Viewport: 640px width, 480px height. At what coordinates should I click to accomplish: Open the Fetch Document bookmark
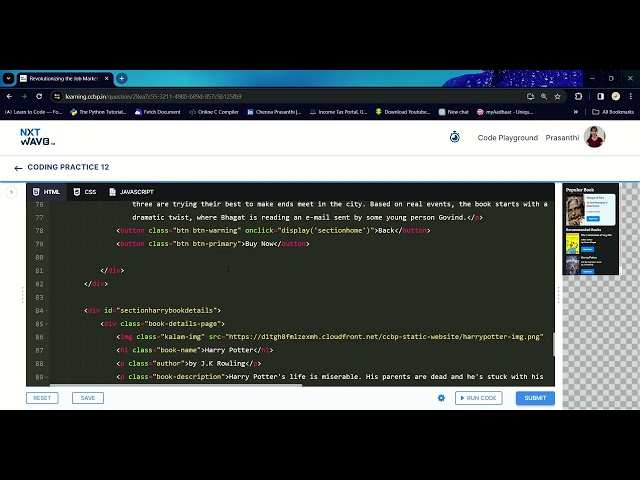(x=158, y=112)
